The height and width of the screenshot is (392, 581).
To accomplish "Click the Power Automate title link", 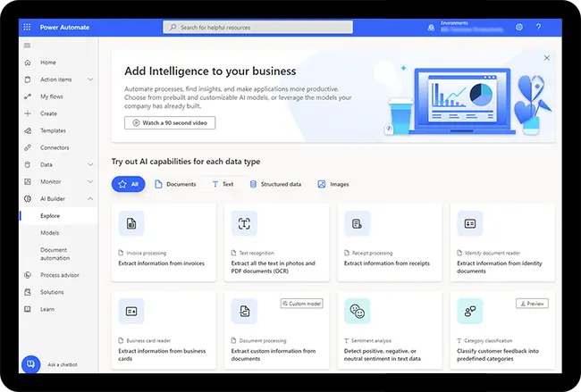I will tap(64, 27).
